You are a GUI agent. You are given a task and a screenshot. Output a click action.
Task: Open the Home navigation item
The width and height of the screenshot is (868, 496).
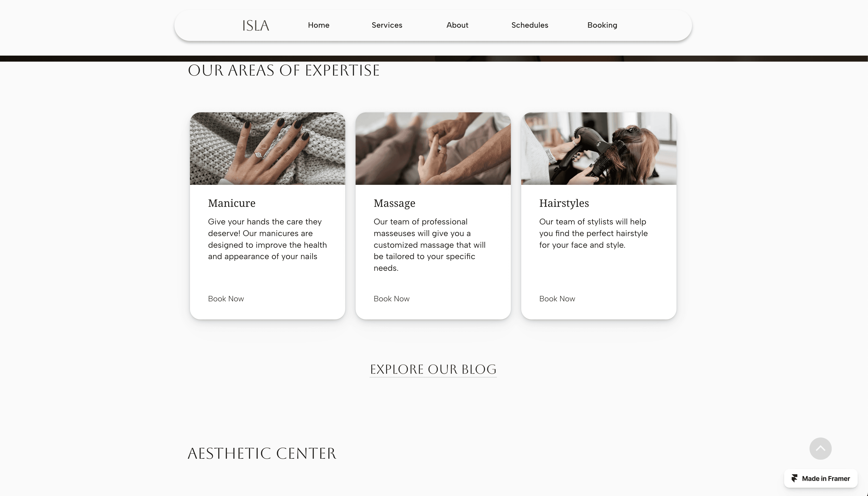coord(318,25)
